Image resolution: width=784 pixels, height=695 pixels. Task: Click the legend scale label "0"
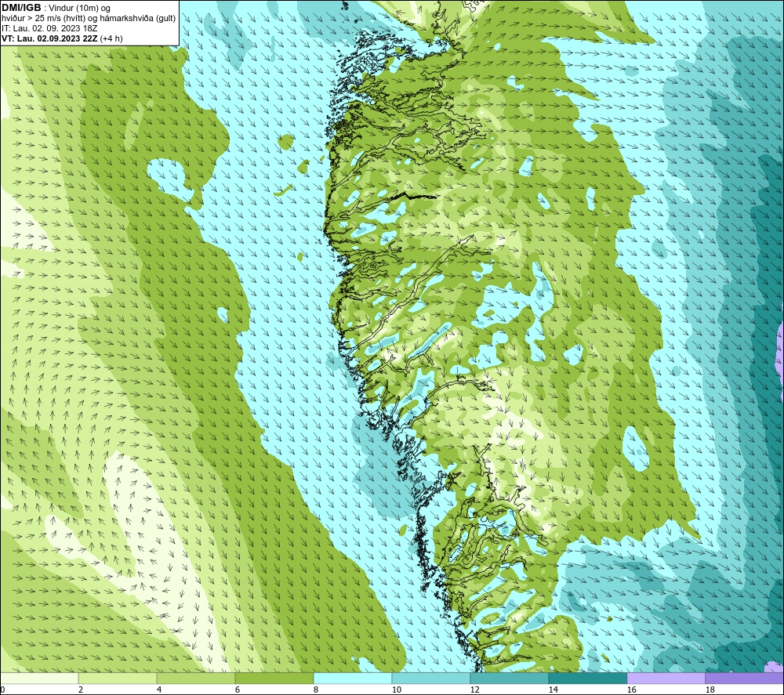click(3, 690)
